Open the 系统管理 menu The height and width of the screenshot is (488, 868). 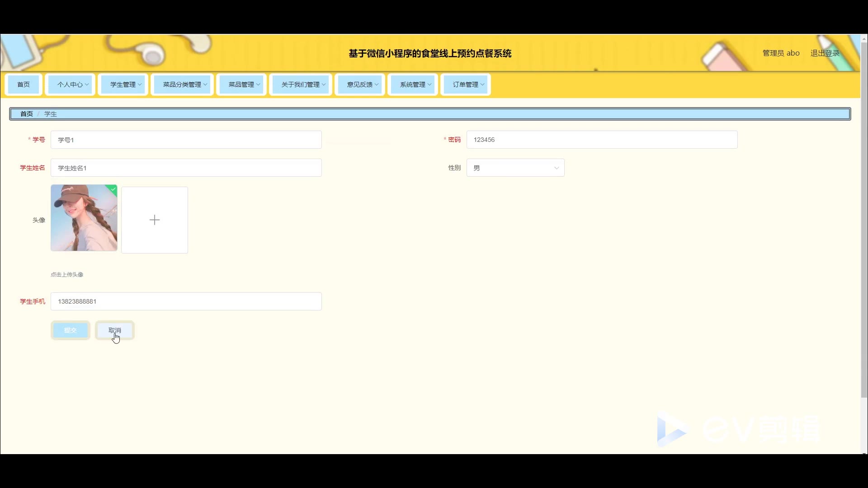[x=413, y=84]
